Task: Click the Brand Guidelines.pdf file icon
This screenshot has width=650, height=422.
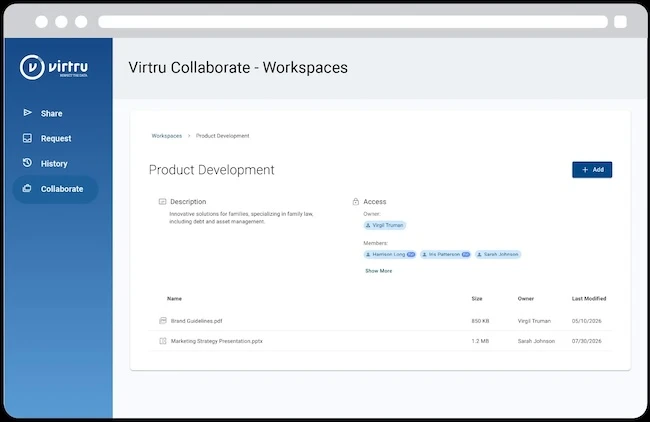Action: tap(163, 320)
